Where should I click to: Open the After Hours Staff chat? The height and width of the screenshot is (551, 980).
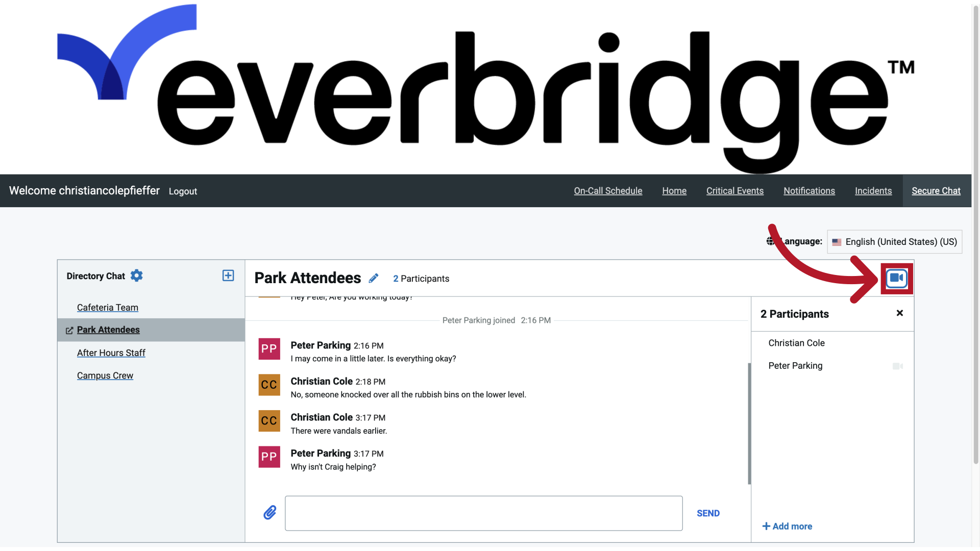click(x=111, y=353)
